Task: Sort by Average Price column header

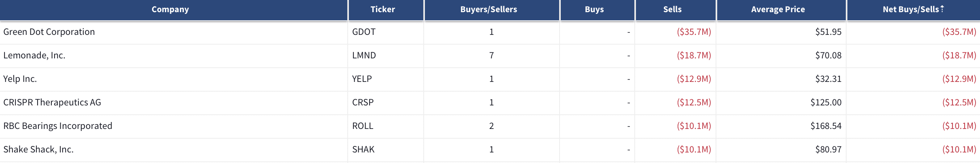Action: [778, 9]
